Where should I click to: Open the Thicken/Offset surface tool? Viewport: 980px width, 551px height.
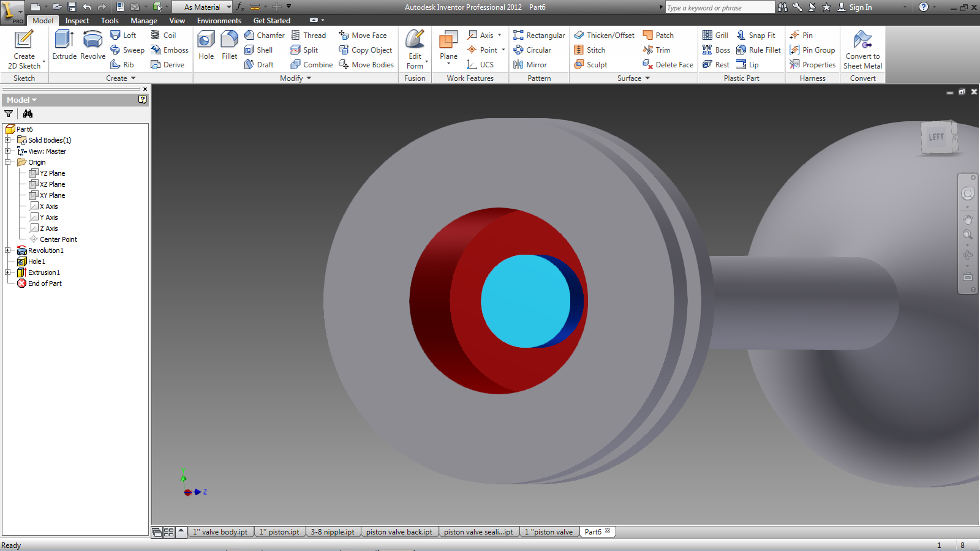pos(604,36)
